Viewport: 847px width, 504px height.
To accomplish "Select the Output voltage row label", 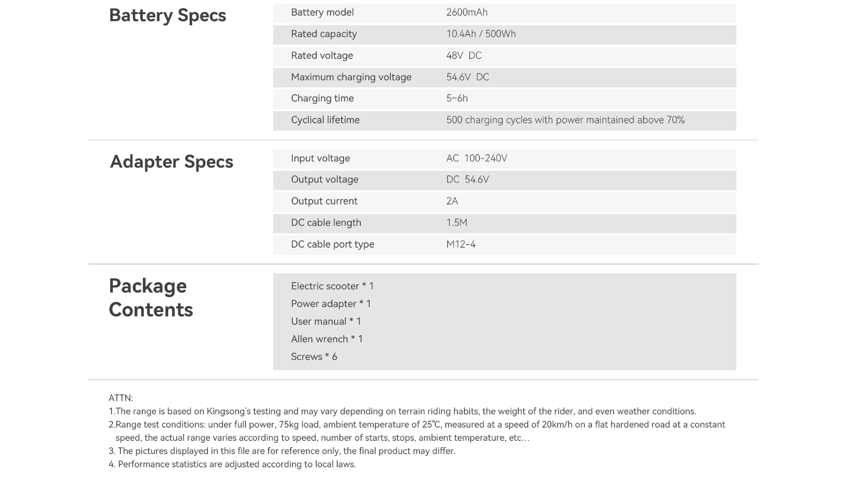I will click(x=325, y=179).
